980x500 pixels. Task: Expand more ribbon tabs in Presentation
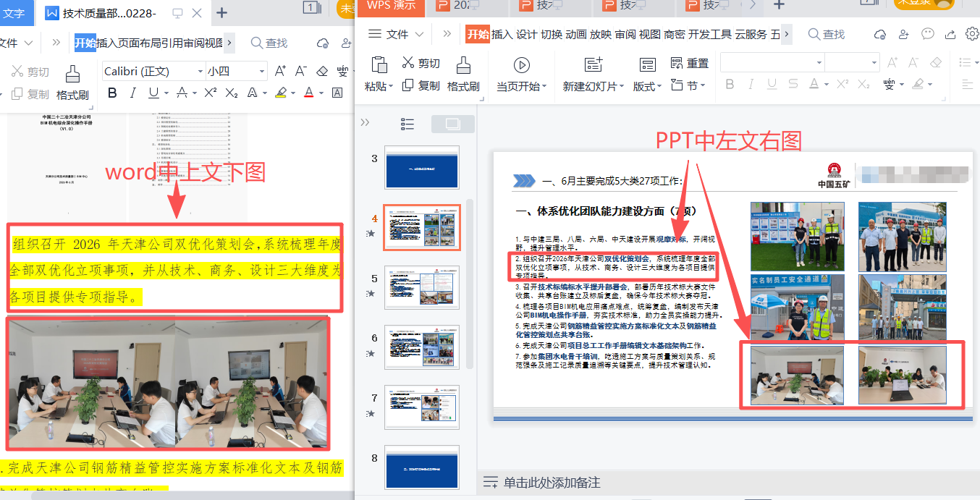click(x=787, y=34)
